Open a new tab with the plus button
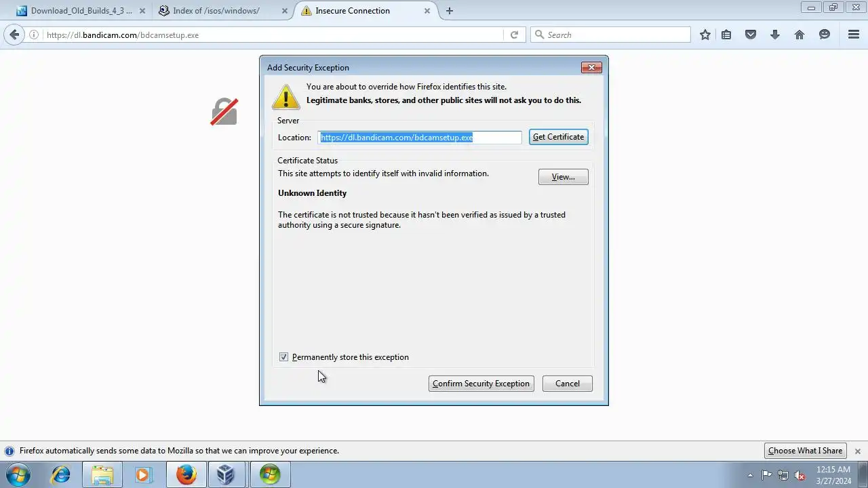This screenshot has width=868, height=488. (x=450, y=11)
